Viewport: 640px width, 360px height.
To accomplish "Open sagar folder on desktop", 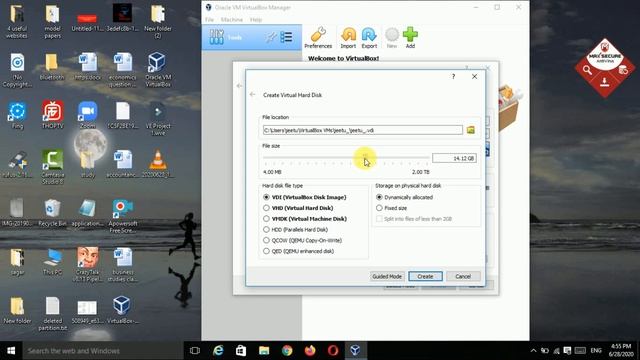I will [x=17, y=261].
